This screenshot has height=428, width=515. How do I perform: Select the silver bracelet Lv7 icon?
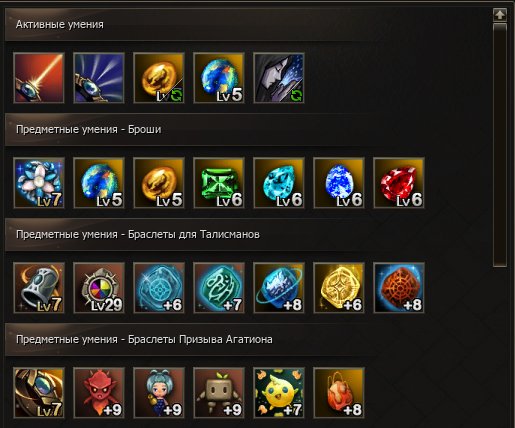click(39, 288)
